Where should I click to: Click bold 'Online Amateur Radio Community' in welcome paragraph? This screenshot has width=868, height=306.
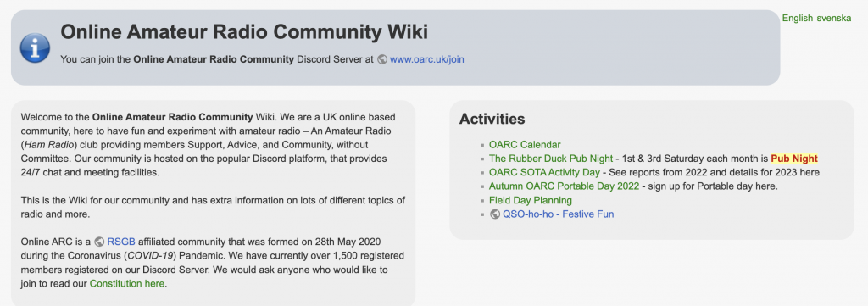pos(172,117)
